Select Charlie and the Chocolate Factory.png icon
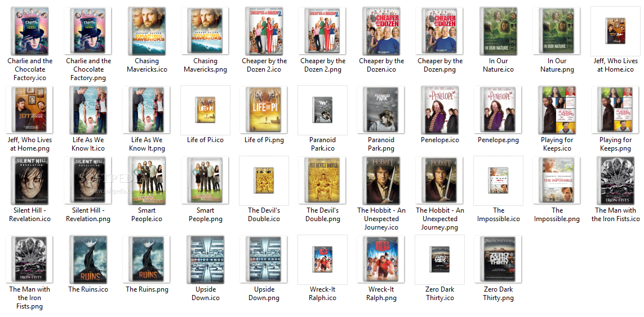Viewport: 644px width, 317px height. tap(88, 30)
